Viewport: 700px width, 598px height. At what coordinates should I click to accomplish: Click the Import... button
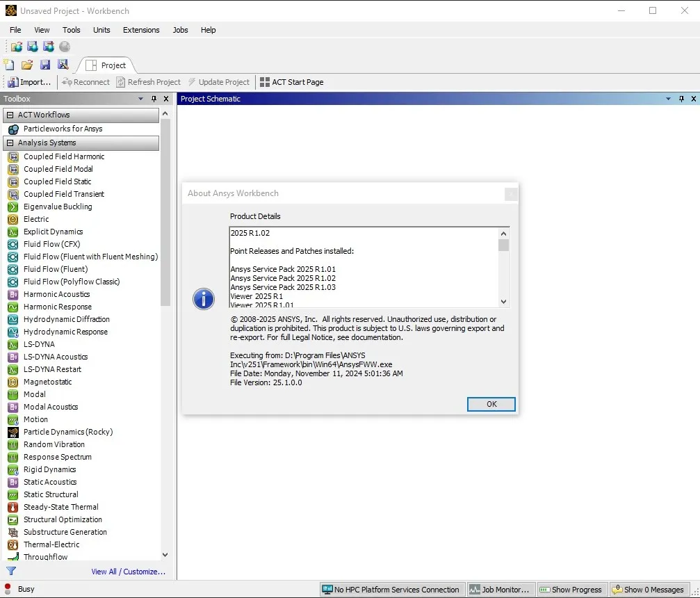click(x=29, y=82)
